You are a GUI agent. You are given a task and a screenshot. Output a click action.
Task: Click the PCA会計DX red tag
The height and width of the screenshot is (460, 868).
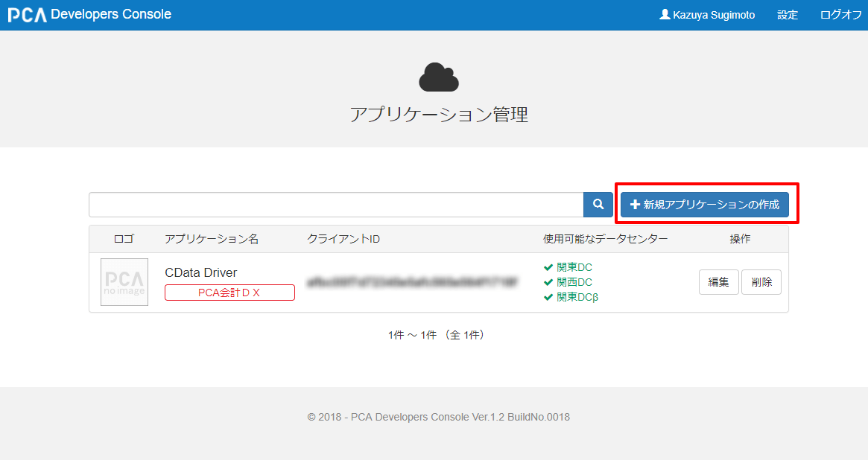[x=229, y=293]
